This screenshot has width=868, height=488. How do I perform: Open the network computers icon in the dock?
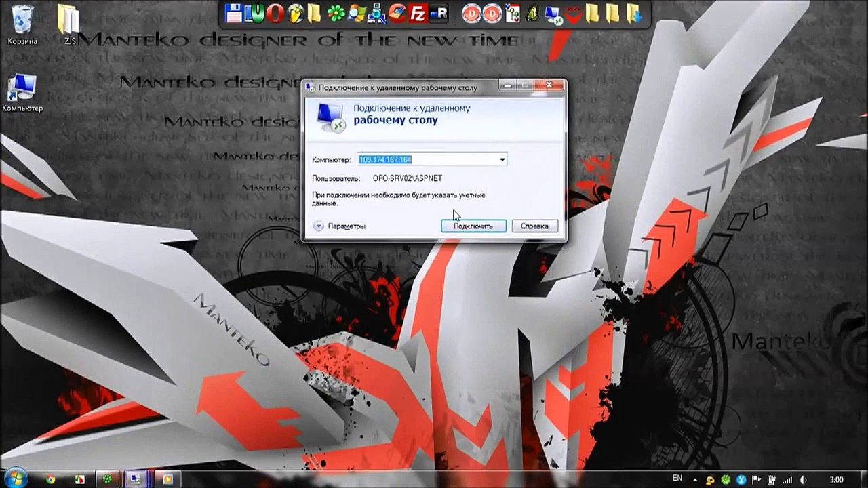click(378, 13)
